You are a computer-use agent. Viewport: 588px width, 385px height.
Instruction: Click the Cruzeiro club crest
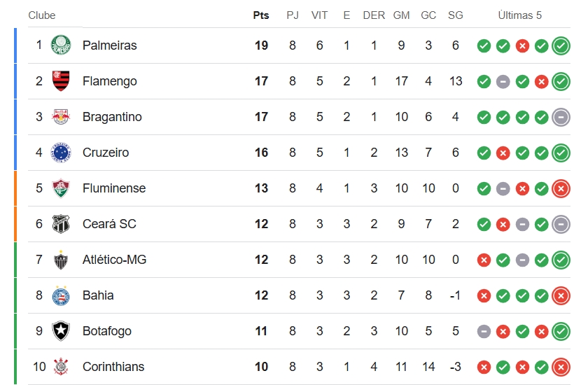point(61,153)
